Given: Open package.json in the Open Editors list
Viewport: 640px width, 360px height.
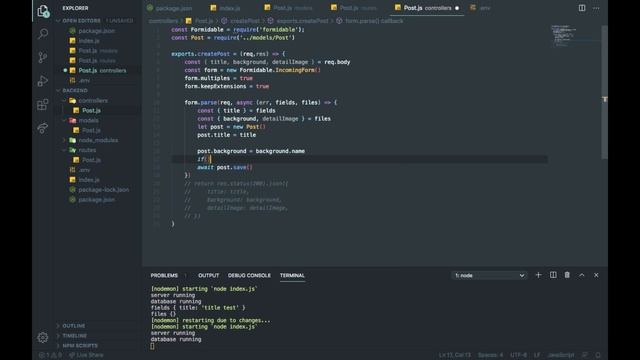Looking at the screenshot, I should pyautogui.click(x=98, y=31).
